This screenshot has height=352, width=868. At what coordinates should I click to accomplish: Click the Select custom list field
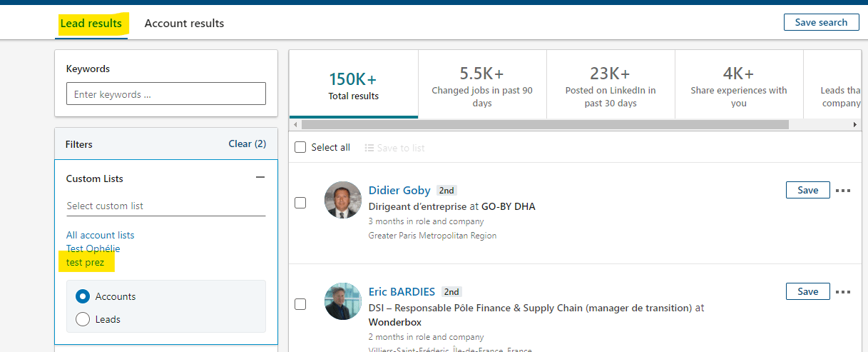(165, 206)
